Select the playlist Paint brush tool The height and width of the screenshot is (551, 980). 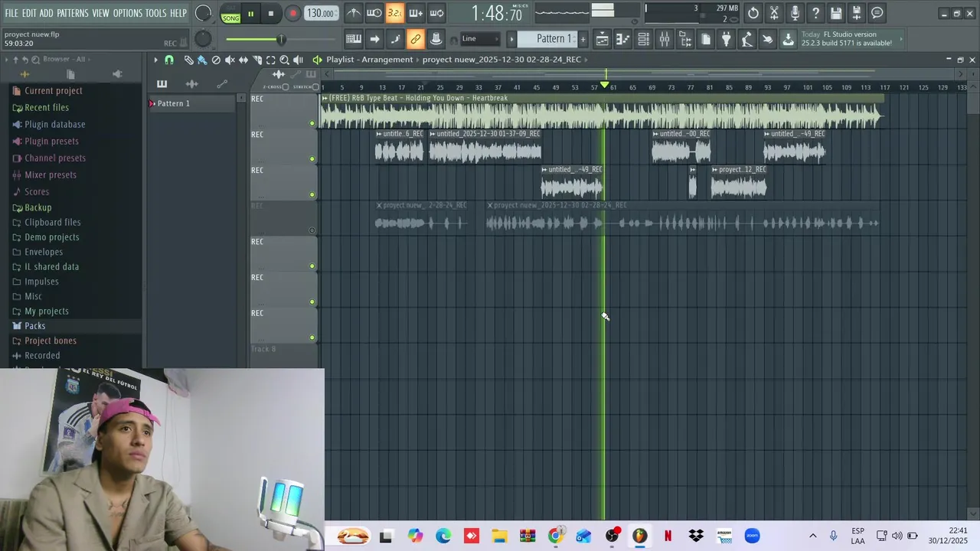point(202,60)
